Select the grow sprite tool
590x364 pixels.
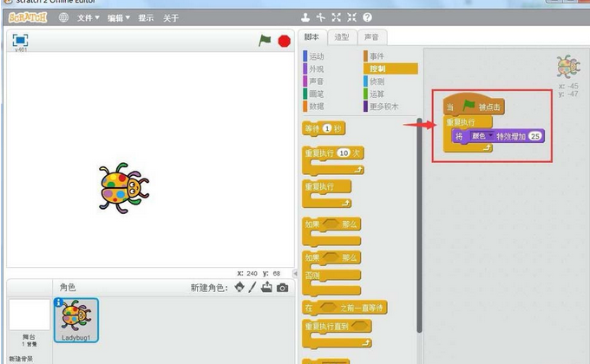pyautogui.click(x=336, y=17)
